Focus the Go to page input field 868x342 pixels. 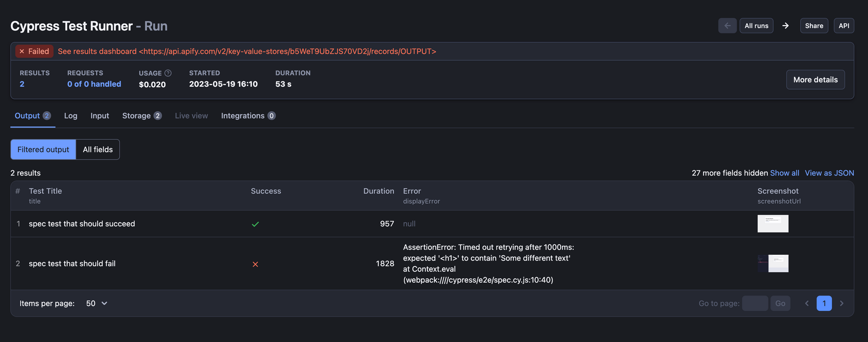(755, 303)
